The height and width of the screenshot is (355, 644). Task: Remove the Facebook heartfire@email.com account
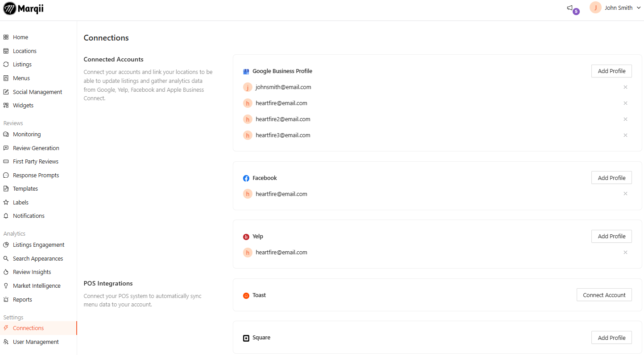coord(625,194)
